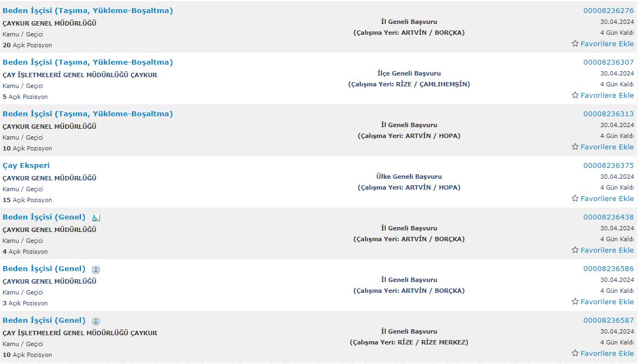Image resolution: width=638 pixels, height=364 pixels.
Task: Click the star icon for listing 00008236313
Action: (575, 147)
